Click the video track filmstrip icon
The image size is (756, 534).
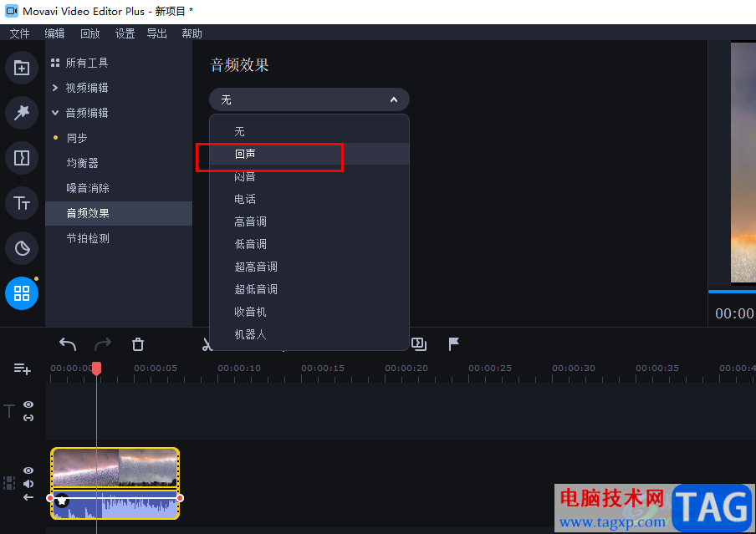pos(9,483)
